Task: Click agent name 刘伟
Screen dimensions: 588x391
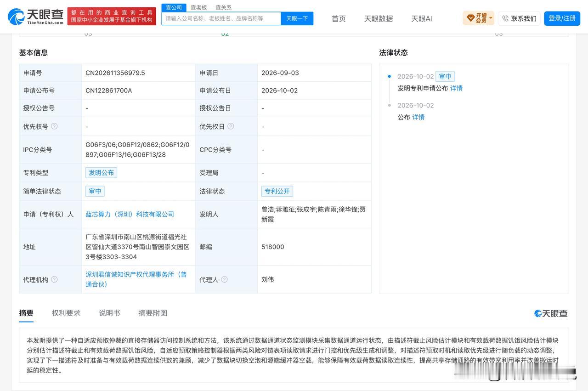Action: click(x=268, y=279)
